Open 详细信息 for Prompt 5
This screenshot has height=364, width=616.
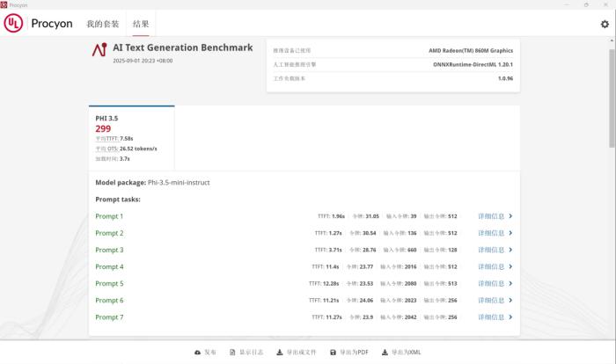491,283
